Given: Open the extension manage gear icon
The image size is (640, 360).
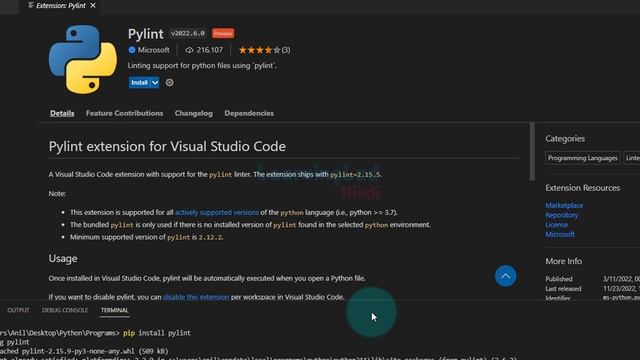Looking at the screenshot, I should tap(169, 82).
